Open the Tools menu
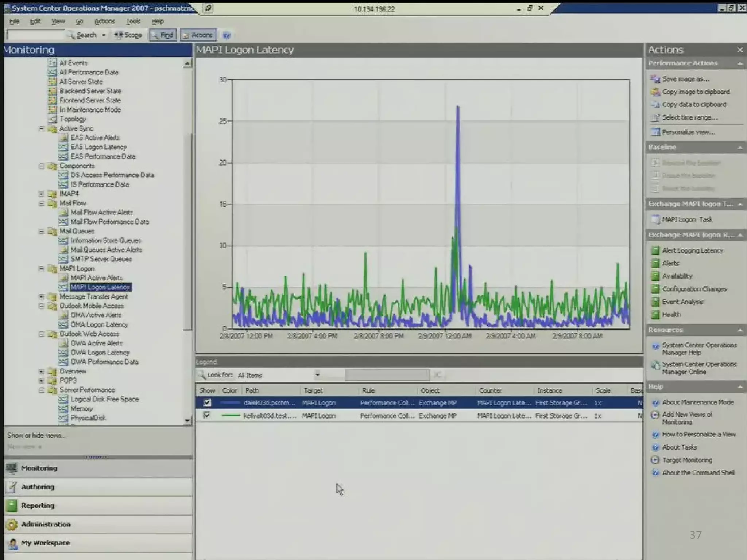 point(133,21)
